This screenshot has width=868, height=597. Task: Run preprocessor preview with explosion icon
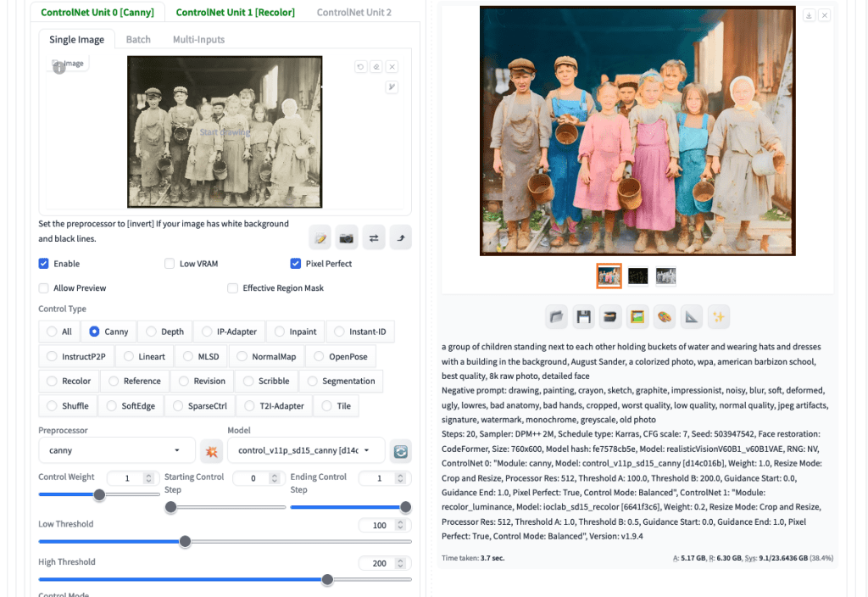pos(210,452)
